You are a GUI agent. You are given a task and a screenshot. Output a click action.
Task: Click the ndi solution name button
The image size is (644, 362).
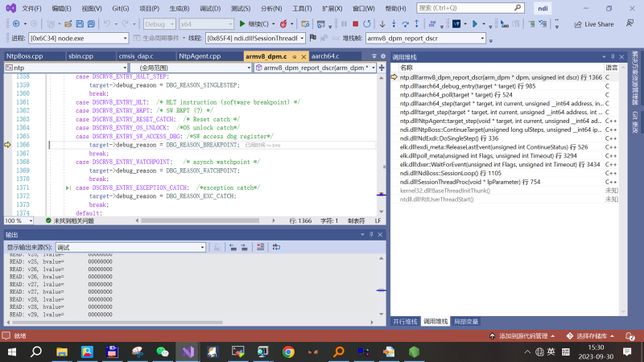[x=543, y=8]
